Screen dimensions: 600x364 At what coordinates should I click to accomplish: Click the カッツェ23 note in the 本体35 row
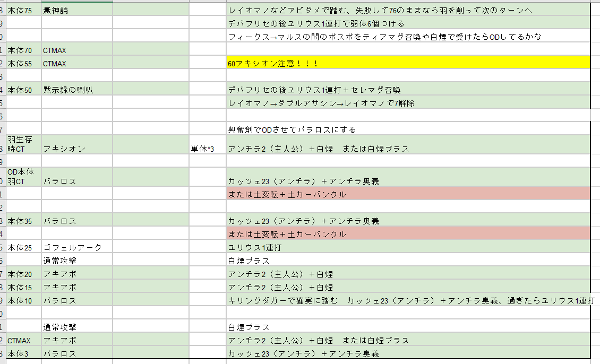pyautogui.click(x=408, y=220)
